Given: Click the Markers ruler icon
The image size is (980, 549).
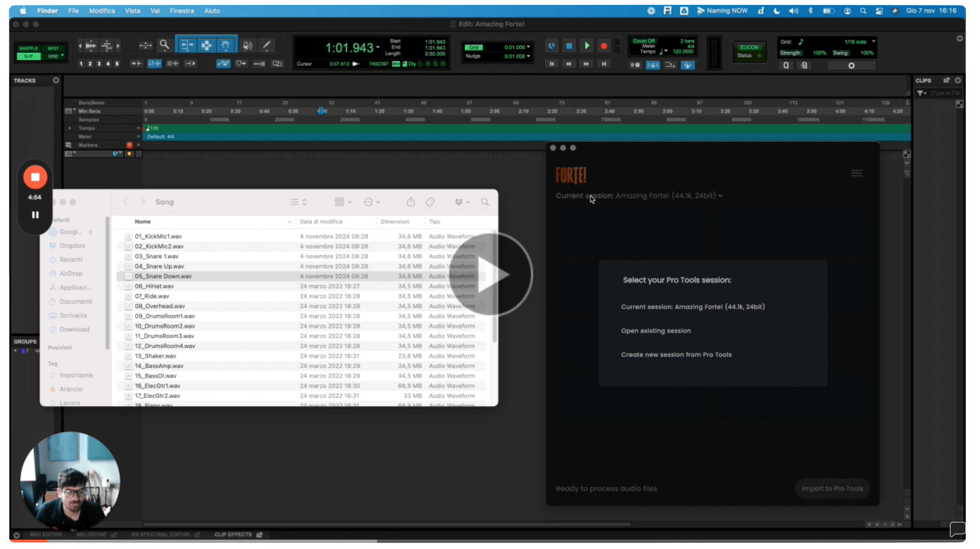Looking at the screenshot, I should (x=68, y=145).
